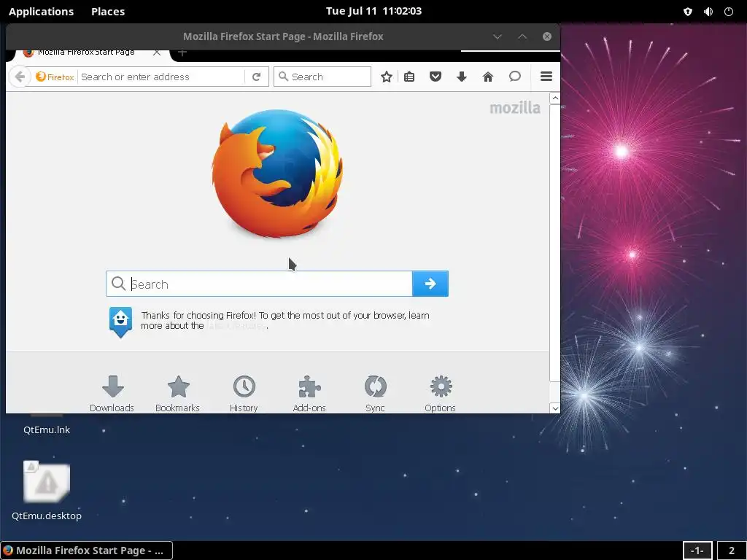
Task: Select the Mozilla Firefox taskbar entry
Action: (x=86, y=551)
